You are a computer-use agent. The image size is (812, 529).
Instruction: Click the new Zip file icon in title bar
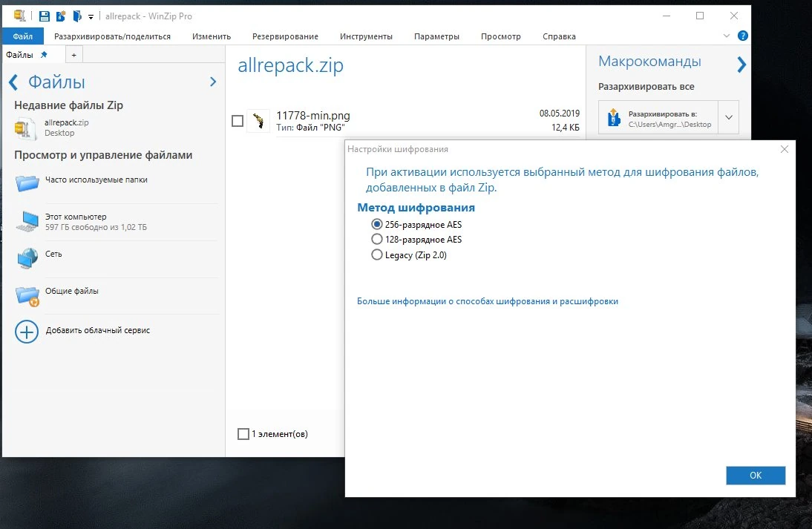coord(61,16)
